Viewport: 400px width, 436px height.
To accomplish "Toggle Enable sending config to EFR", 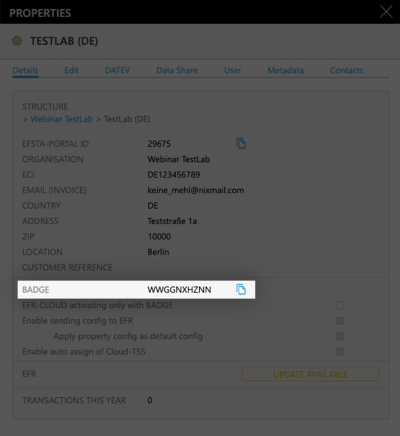I will pyautogui.click(x=340, y=321).
